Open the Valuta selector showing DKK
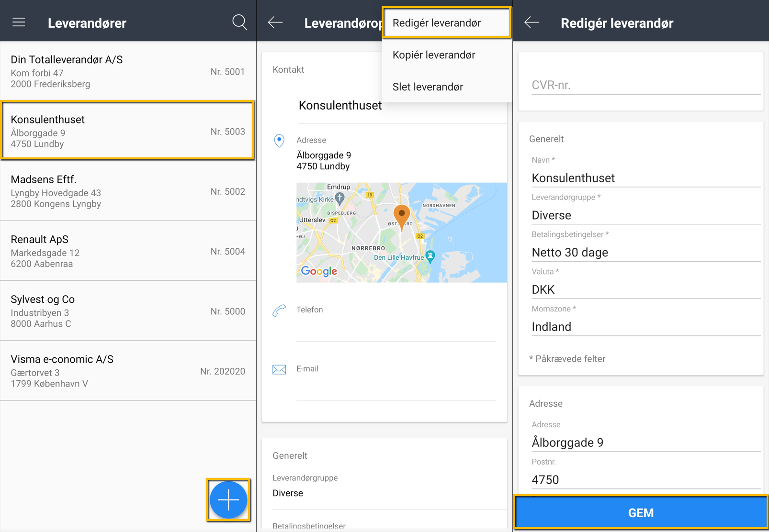Viewport: 769px width, 532px height. pos(645,289)
